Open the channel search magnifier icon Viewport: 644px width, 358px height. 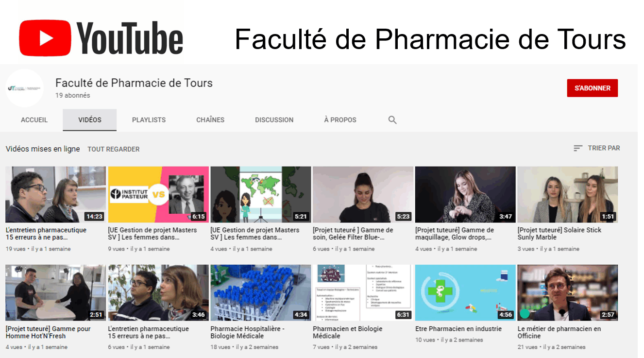(x=392, y=120)
